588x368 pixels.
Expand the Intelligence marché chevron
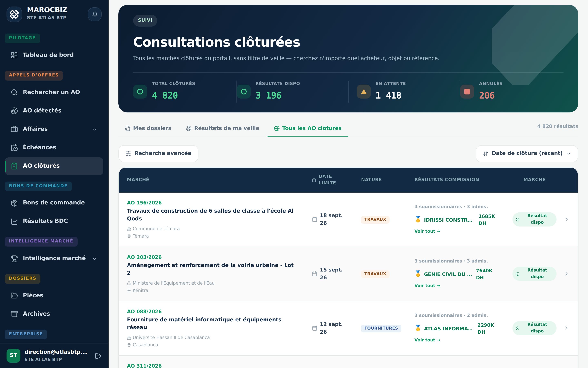click(95, 258)
